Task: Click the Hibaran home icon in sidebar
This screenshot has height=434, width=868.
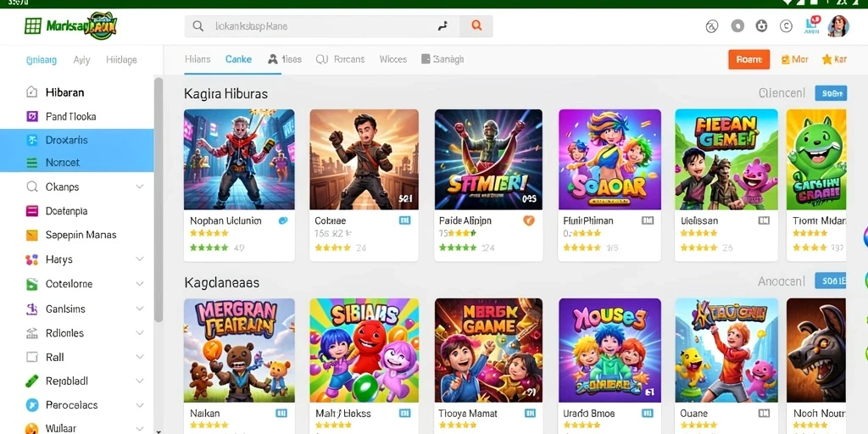Action: pos(32,92)
